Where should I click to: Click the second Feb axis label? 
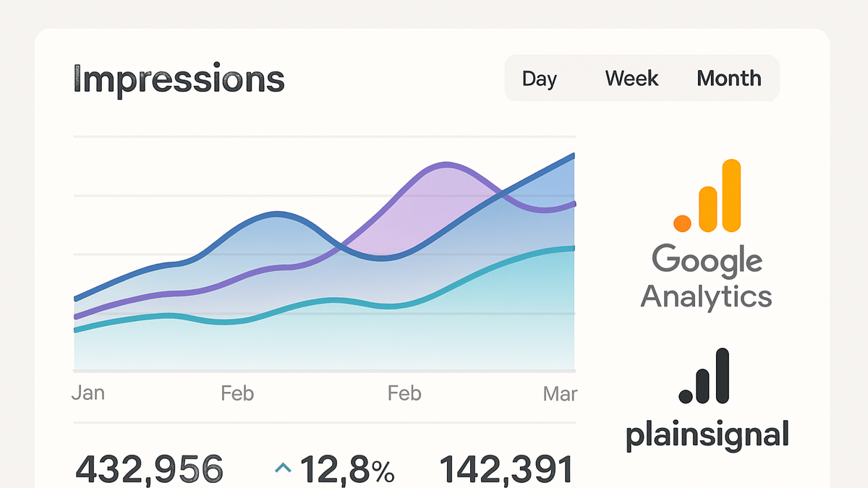pos(404,393)
